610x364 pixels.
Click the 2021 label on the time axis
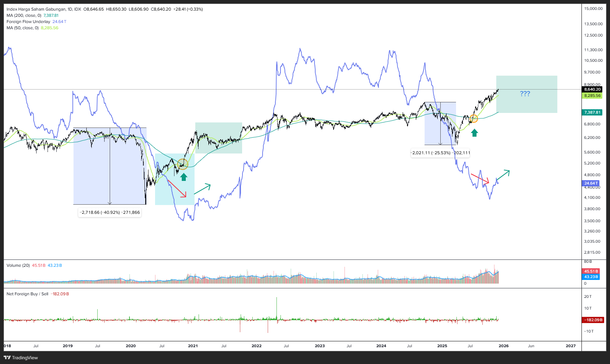click(193, 346)
